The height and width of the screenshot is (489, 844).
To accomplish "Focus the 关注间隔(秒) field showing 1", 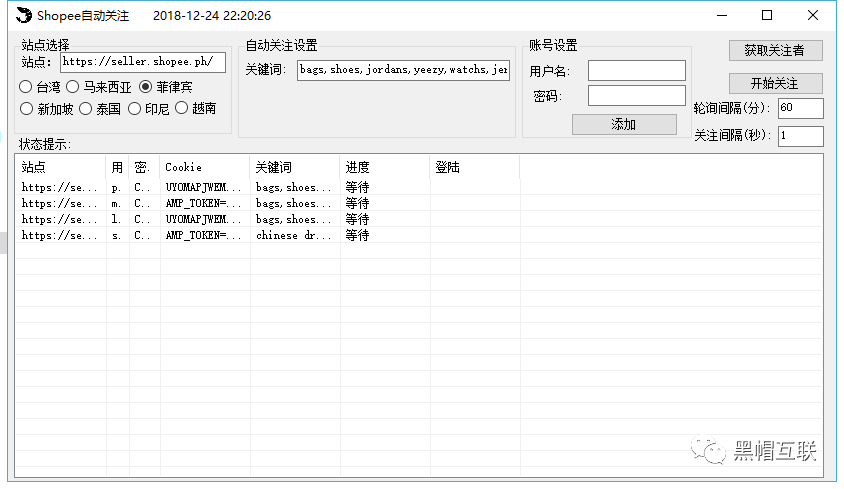I will point(800,136).
